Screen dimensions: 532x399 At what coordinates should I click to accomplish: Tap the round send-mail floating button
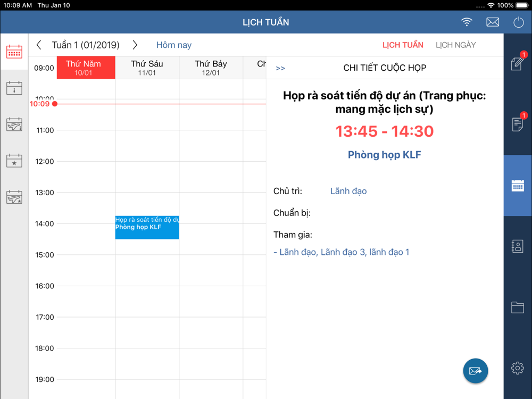pos(475,371)
